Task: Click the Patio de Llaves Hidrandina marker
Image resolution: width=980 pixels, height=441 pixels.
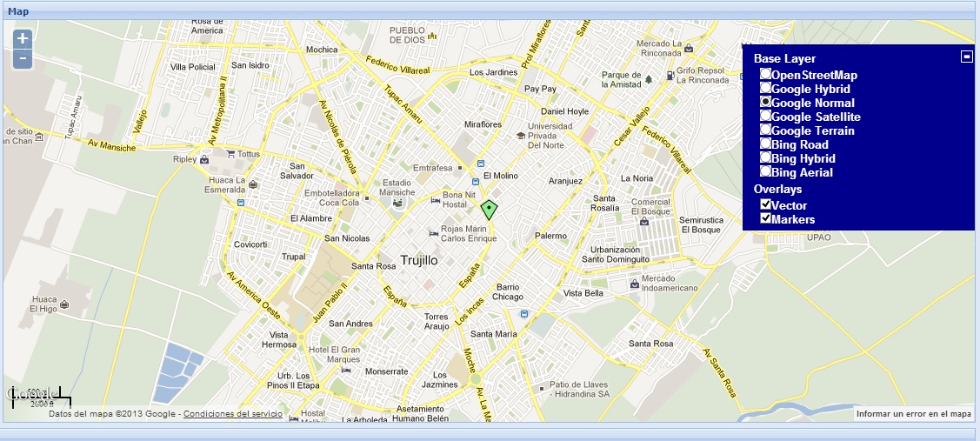Action: (541, 389)
